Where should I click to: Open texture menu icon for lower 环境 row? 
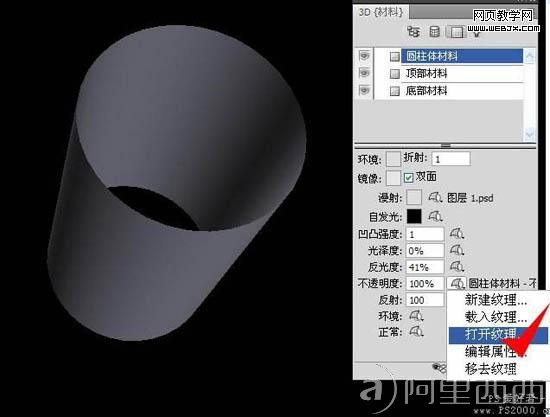tap(416, 316)
